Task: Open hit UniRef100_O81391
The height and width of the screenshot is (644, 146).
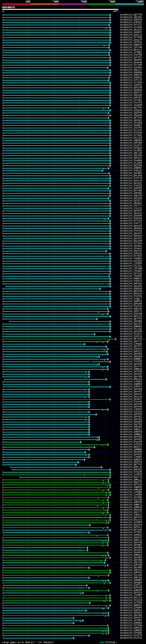Action: pos(131,17)
